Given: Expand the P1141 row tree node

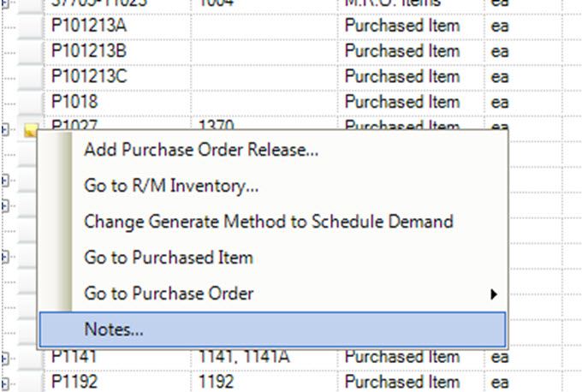Looking at the screenshot, I should point(4,358).
